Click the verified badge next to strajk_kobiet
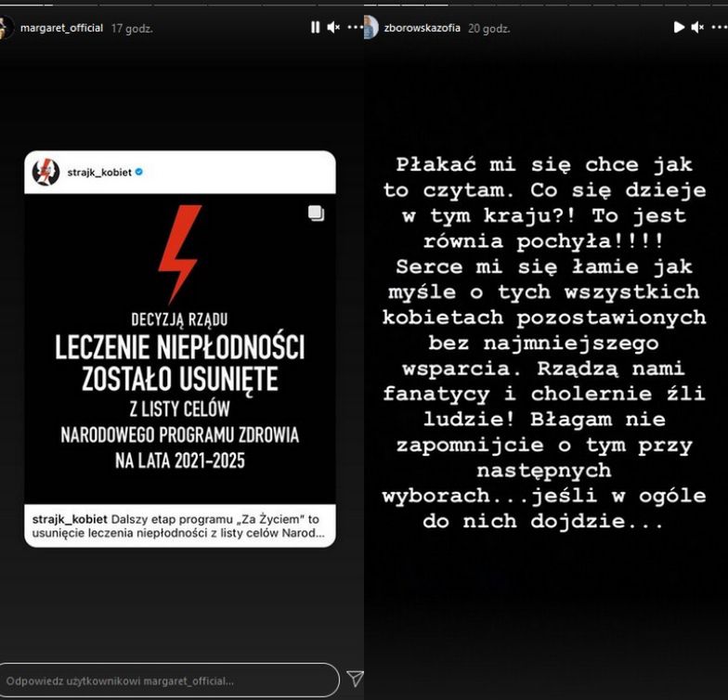 click(139, 172)
